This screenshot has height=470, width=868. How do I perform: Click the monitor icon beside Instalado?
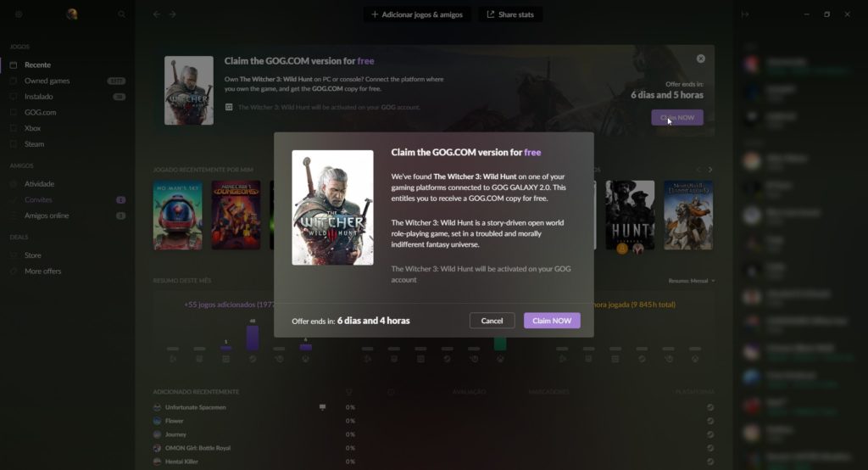click(14, 97)
